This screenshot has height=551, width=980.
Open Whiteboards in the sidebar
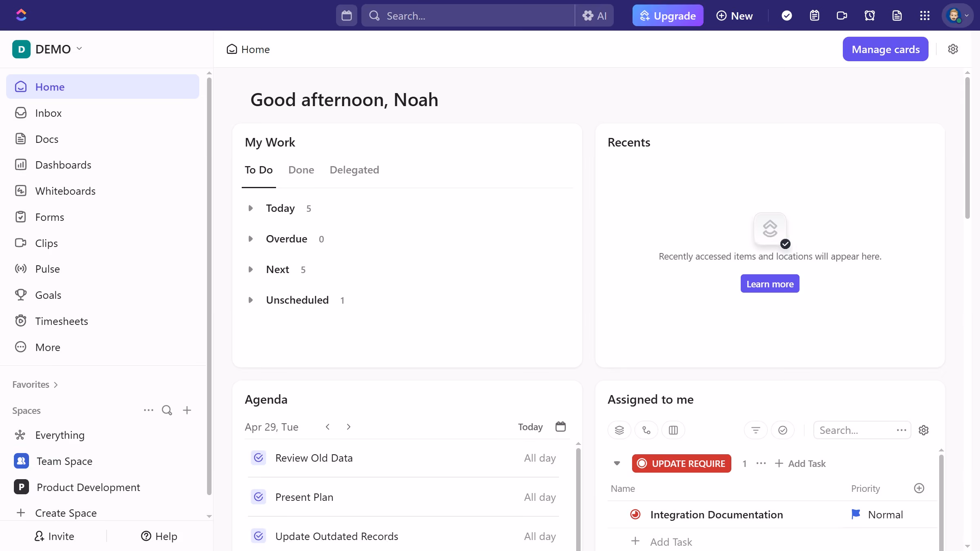coord(102,191)
